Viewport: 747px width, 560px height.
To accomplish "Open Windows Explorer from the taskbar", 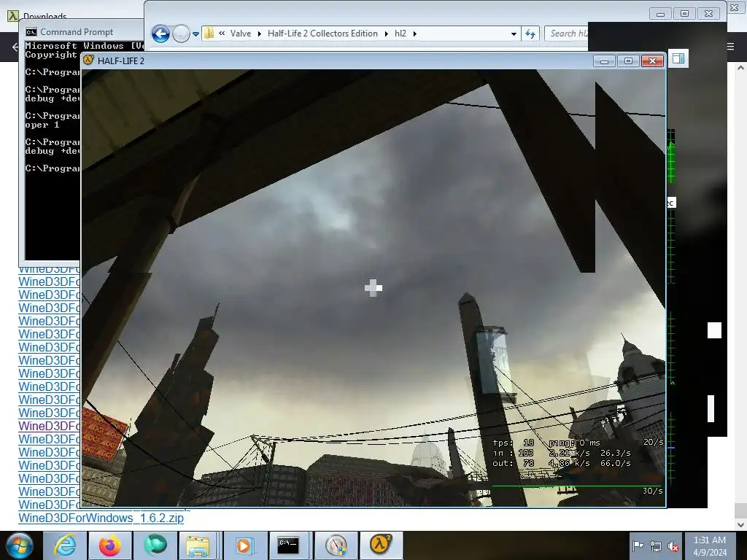I will tap(198, 545).
